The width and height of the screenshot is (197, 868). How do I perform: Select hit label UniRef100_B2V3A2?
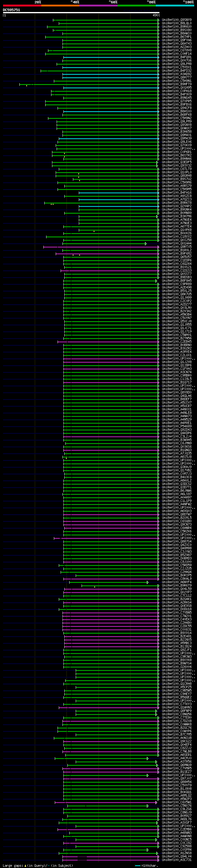(177, 311)
